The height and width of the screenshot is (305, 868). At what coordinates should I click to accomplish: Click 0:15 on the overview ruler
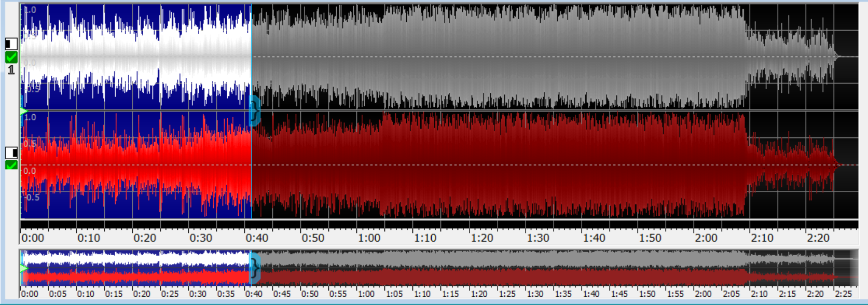[x=114, y=294]
